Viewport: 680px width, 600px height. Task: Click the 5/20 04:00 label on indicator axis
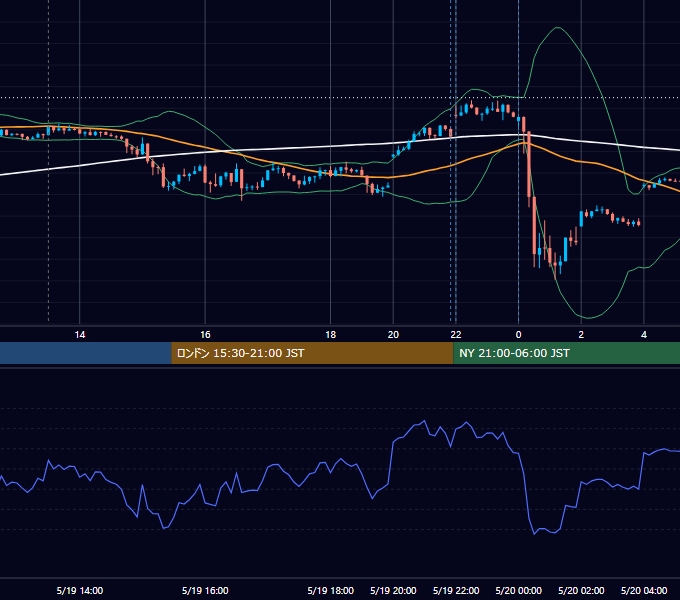pyautogui.click(x=644, y=590)
